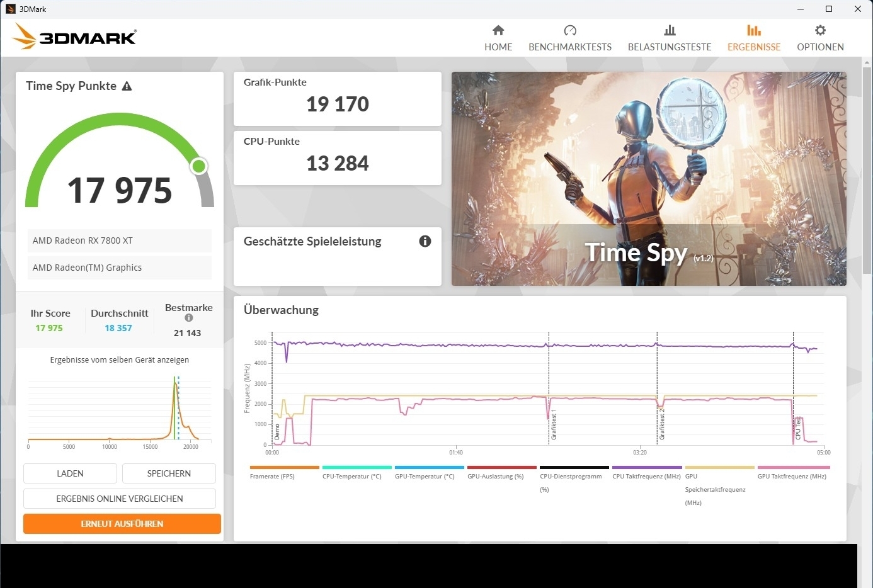Toggle the GPU-Auslastung (%) legend swatch
Viewport: 873px width, 588px height.
[502, 467]
